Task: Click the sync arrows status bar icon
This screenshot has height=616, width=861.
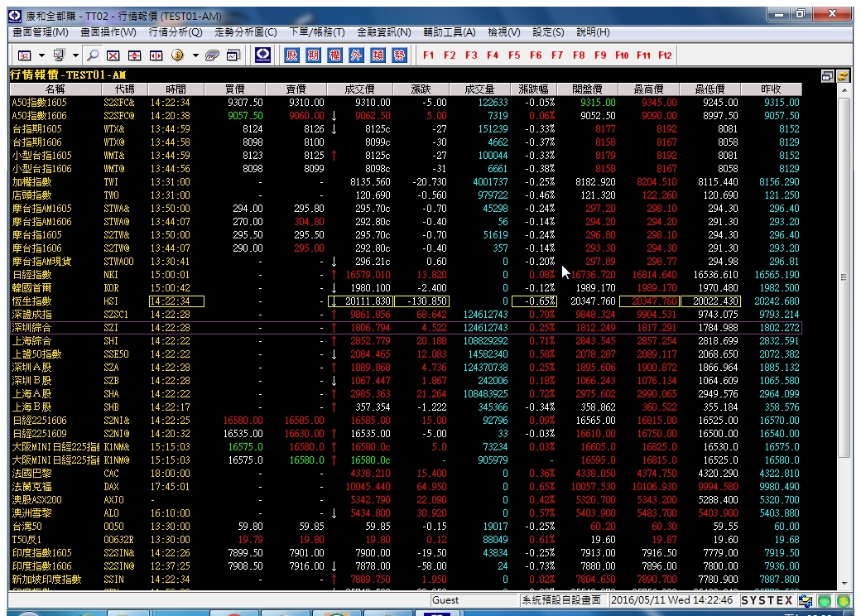Action: (806, 600)
